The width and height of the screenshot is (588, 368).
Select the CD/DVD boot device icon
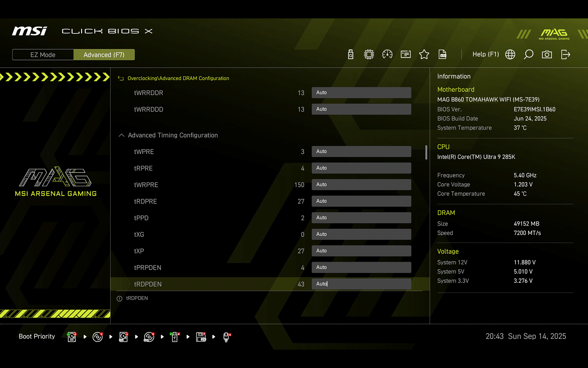tap(98, 337)
